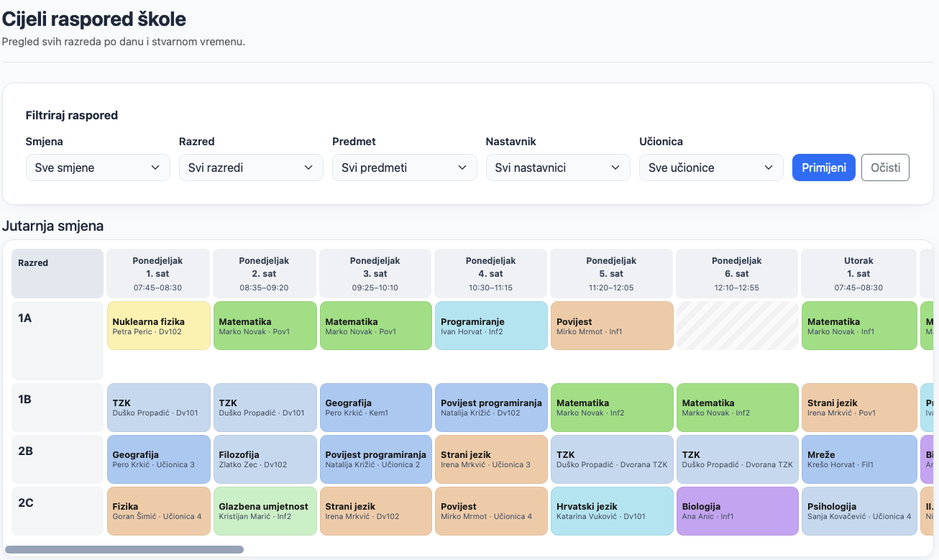Open 1A Programiranje lesson with Ivan Horvat
The image size is (939, 560).
click(491, 326)
